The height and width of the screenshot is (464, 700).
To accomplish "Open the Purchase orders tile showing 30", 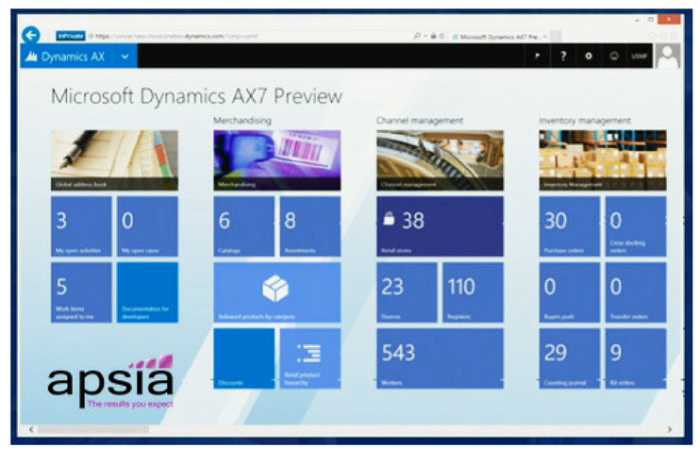I will pos(569,226).
